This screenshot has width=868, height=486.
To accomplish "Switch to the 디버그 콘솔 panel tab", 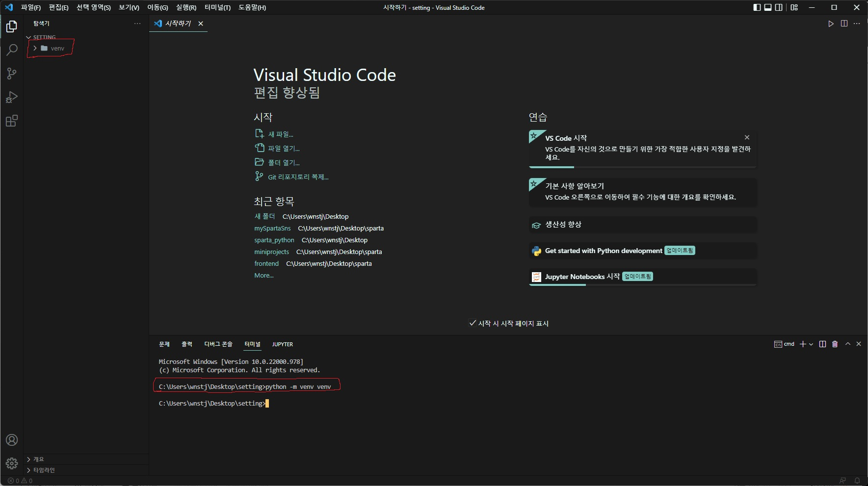I will [x=218, y=344].
